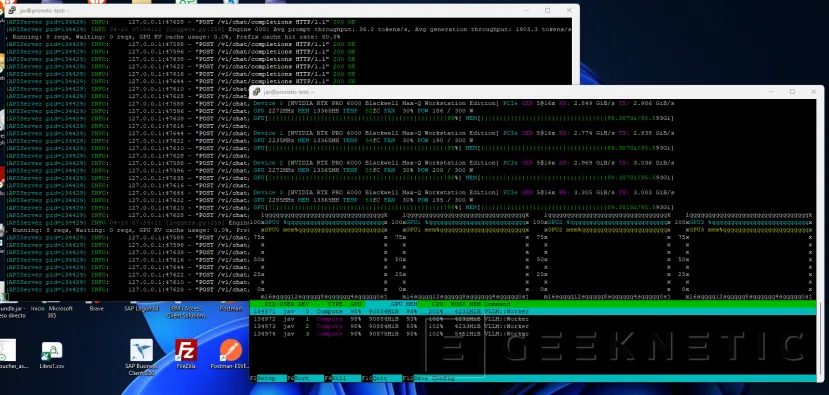829x395 pixels.
Task: Click the Device 2 header line in nvtop
Action: pyautogui.click(x=464, y=163)
